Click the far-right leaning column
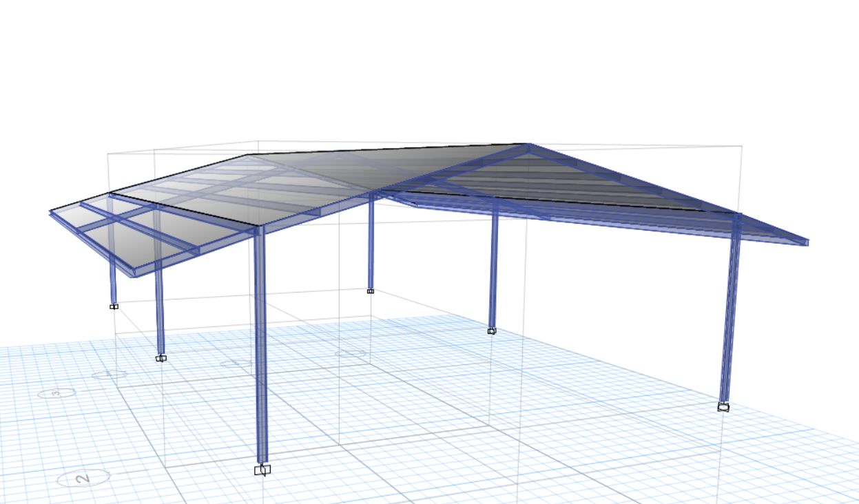 730,310
